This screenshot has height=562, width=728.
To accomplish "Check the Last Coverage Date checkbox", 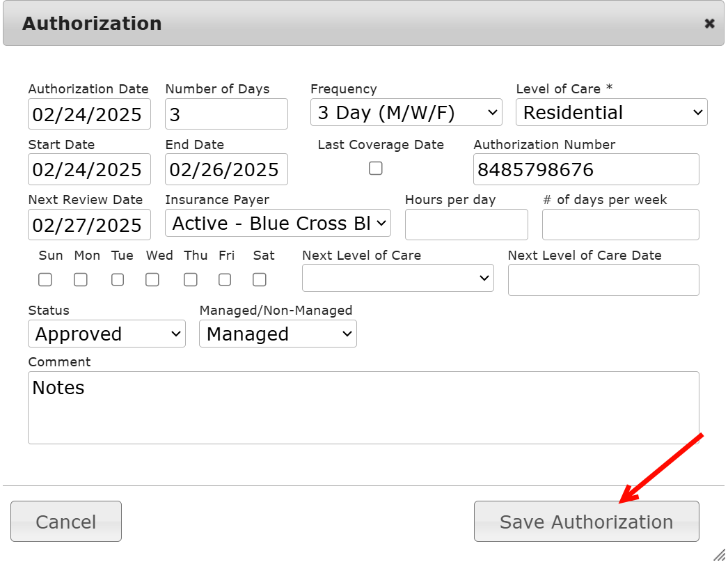I will pyautogui.click(x=376, y=168).
